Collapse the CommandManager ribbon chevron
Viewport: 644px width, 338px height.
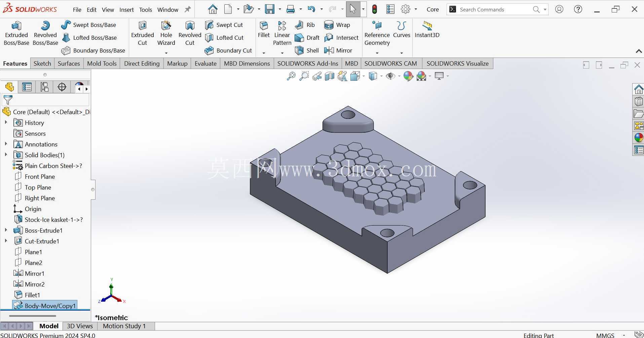click(x=639, y=51)
